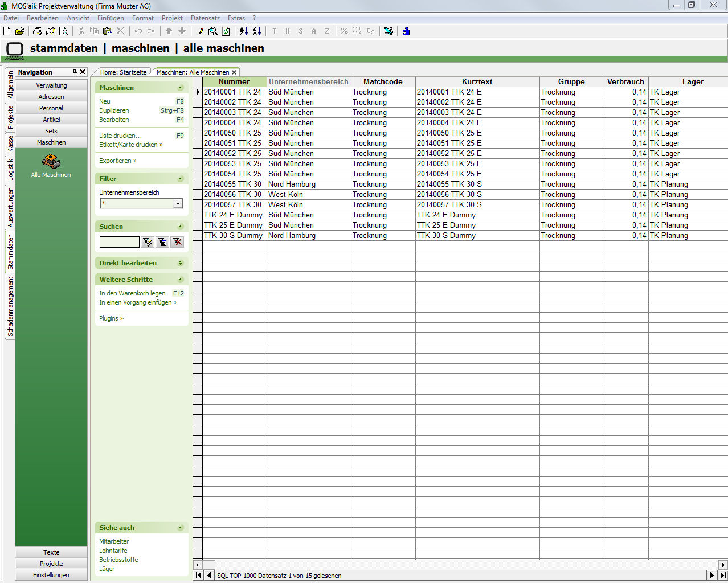Apply quick filter with lightning funnel icon
This screenshot has width=728, height=583.
(148, 242)
